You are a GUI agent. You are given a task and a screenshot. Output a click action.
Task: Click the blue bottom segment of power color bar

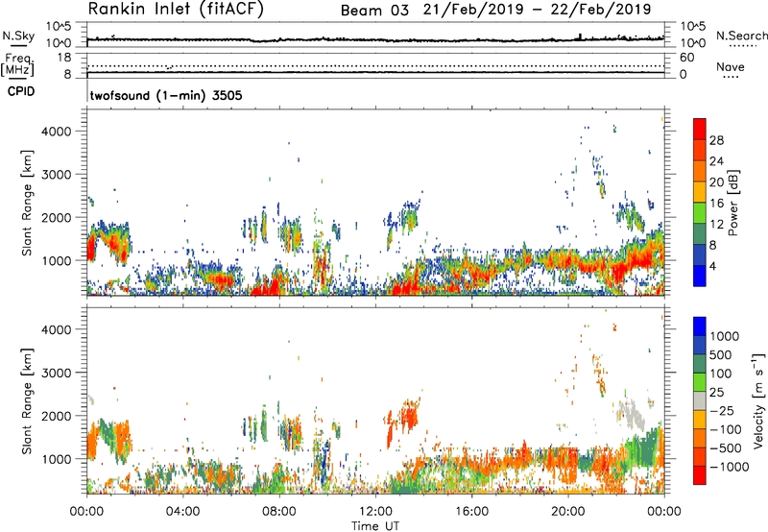(700, 276)
